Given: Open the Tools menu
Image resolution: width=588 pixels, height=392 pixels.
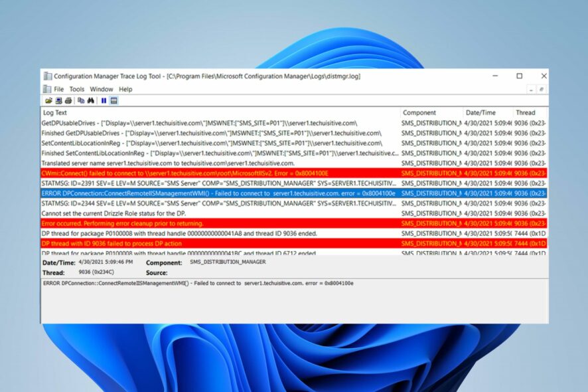Looking at the screenshot, I should [78, 88].
